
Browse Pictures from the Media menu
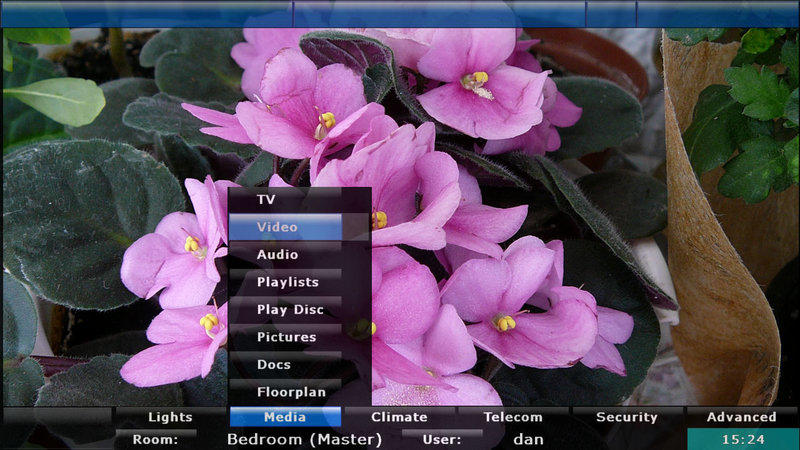pos(285,337)
